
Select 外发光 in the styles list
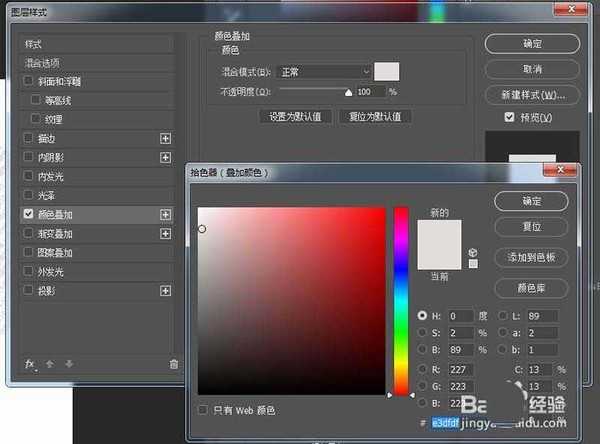point(52,272)
